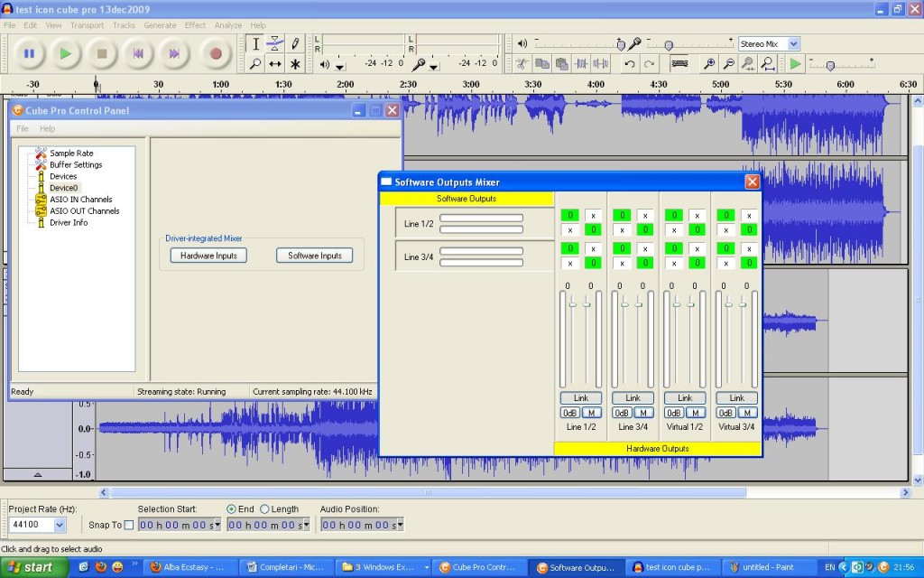
Task: Open the input meter microphone dropdown arrow
Action: pos(434,66)
